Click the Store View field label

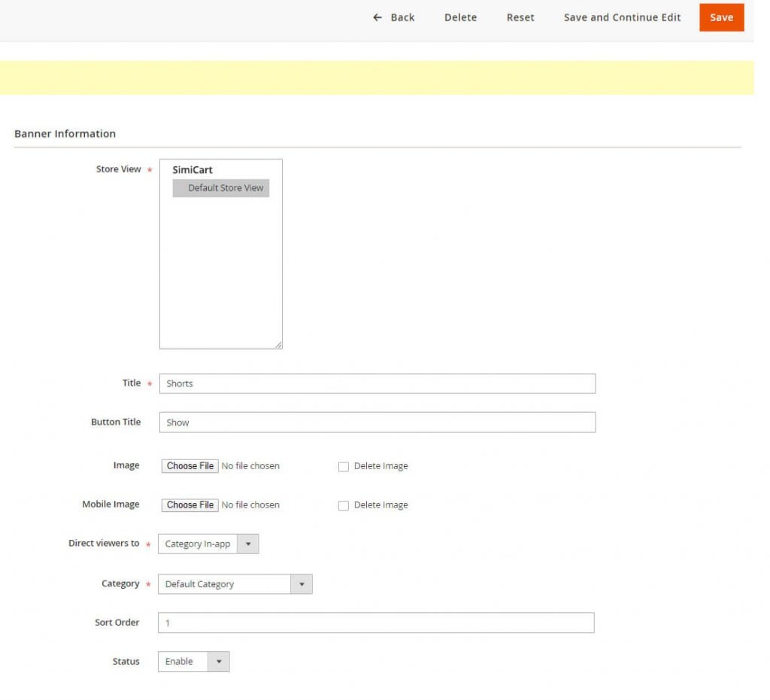click(118, 169)
